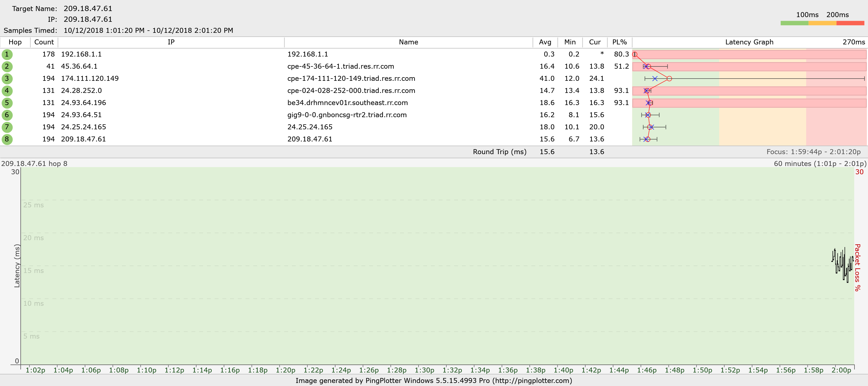
Task: Click the Min column header
Action: click(x=570, y=42)
